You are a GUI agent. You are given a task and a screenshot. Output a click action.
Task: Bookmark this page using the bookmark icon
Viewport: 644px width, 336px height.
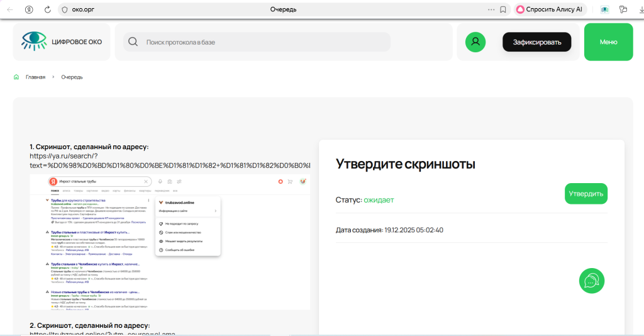pos(502,9)
